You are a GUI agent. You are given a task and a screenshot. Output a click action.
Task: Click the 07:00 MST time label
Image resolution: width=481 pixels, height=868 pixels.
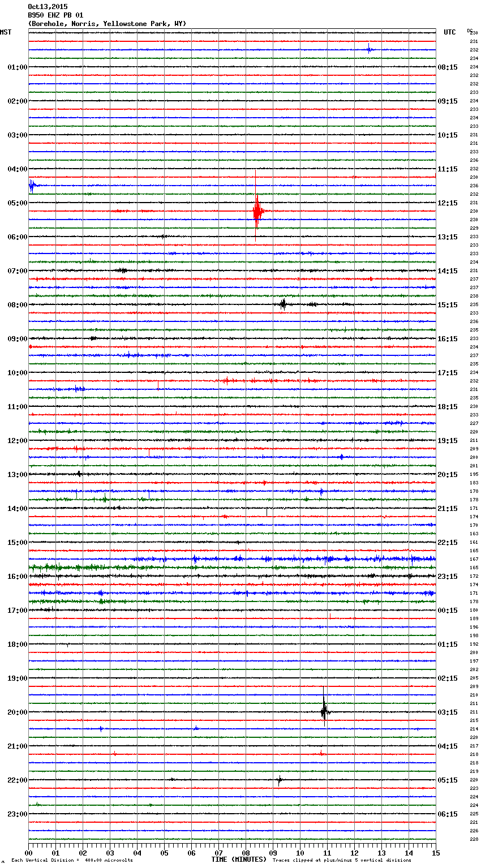[17, 271]
